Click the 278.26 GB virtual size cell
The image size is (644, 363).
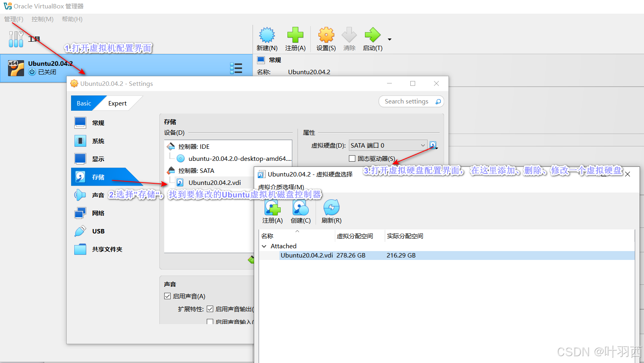click(x=351, y=256)
